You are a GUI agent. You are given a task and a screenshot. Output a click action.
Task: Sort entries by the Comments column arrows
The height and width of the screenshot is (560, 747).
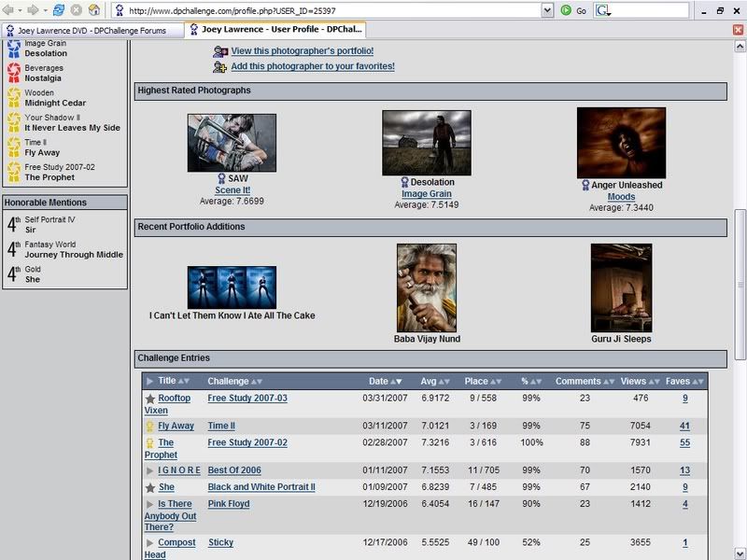pos(609,382)
